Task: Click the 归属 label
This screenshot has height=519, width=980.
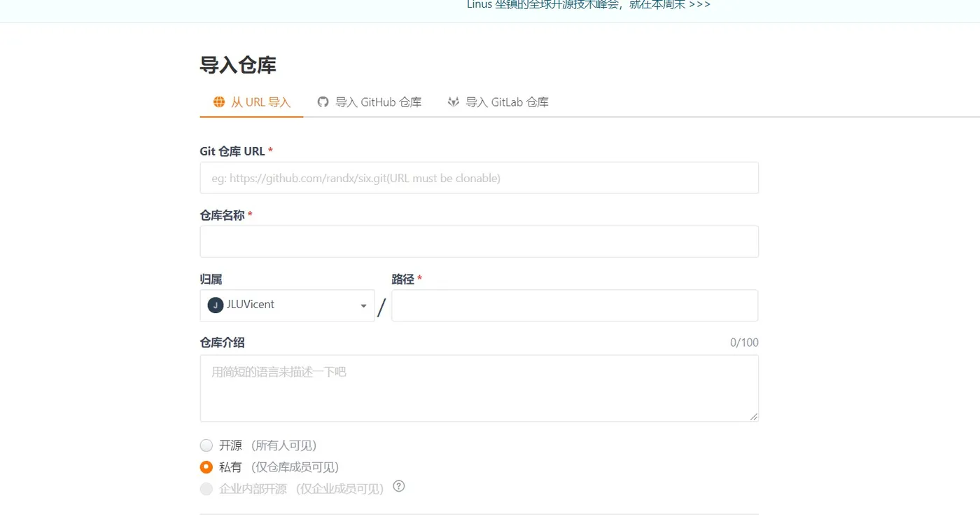Action: (211, 279)
